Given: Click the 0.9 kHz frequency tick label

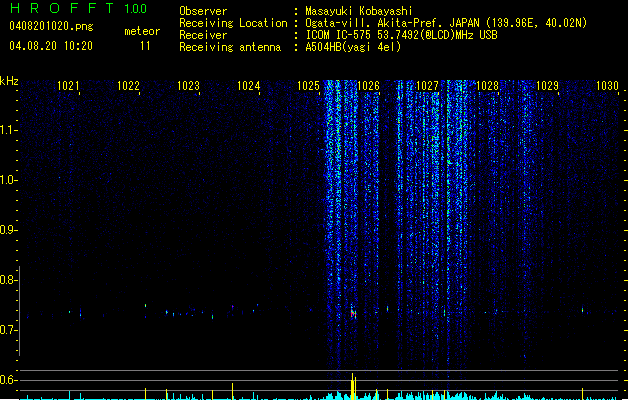Looking at the screenshot, I should [x=8, y=230].
